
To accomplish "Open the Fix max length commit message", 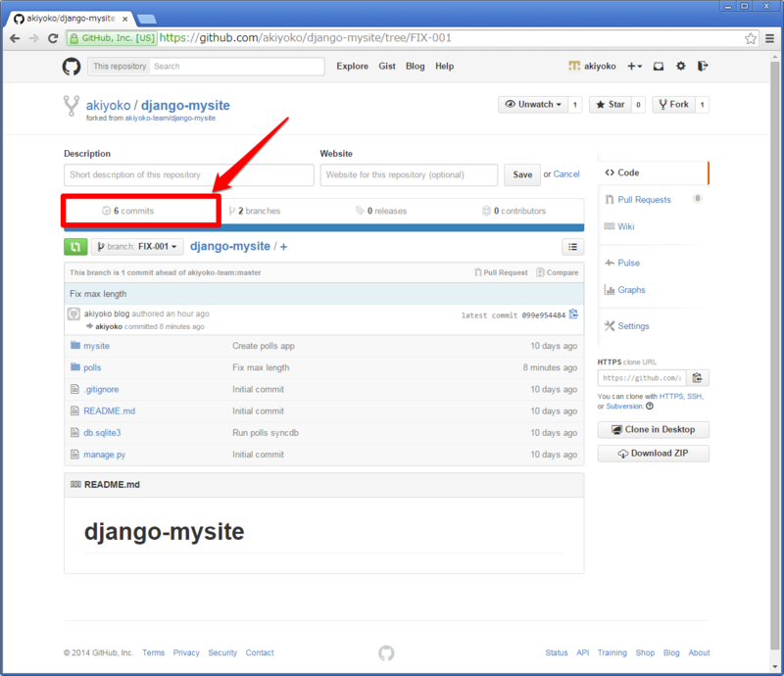I will click(x=98, y=294).
